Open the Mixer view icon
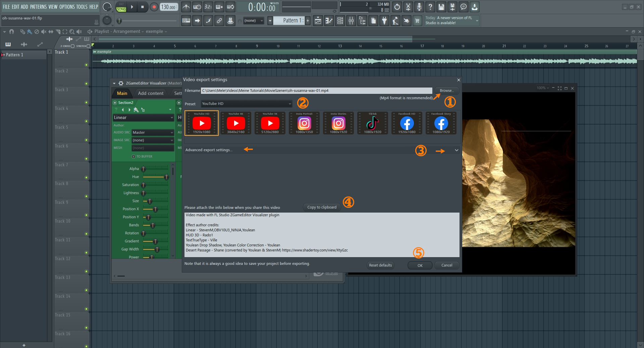644x348 pixels. (351, 21)
